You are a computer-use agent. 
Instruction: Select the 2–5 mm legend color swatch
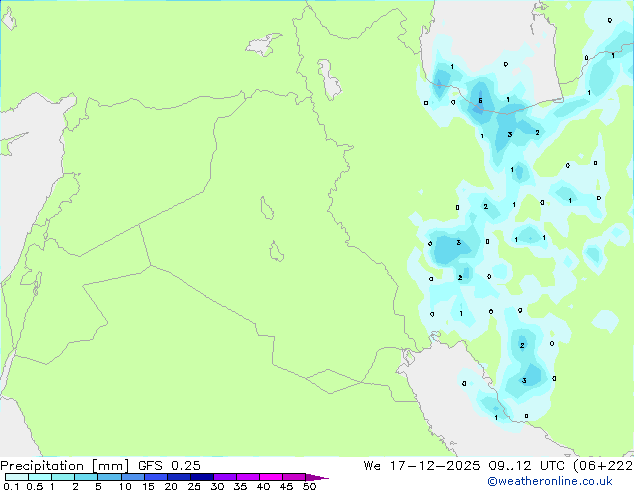tap(86, 477)
